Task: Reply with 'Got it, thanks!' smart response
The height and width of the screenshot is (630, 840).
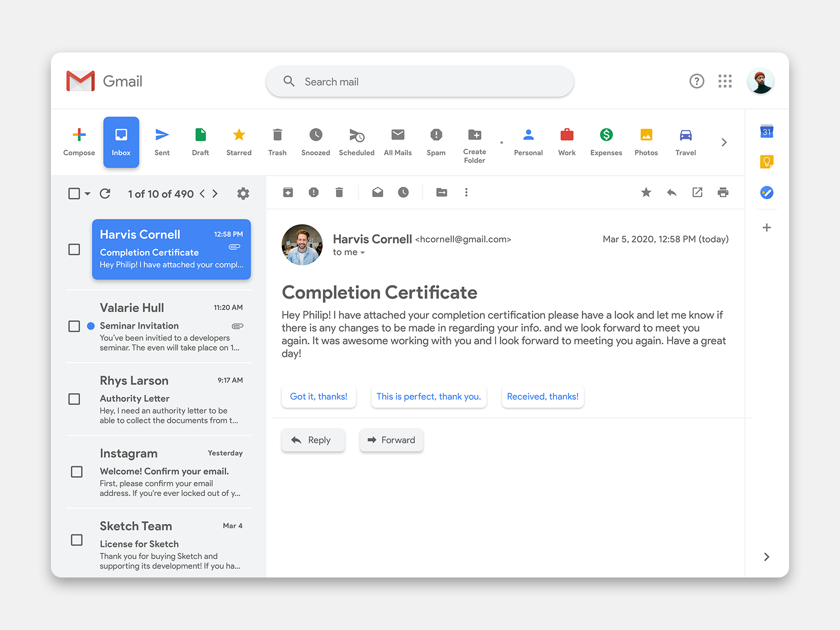Action: [318, 396]
